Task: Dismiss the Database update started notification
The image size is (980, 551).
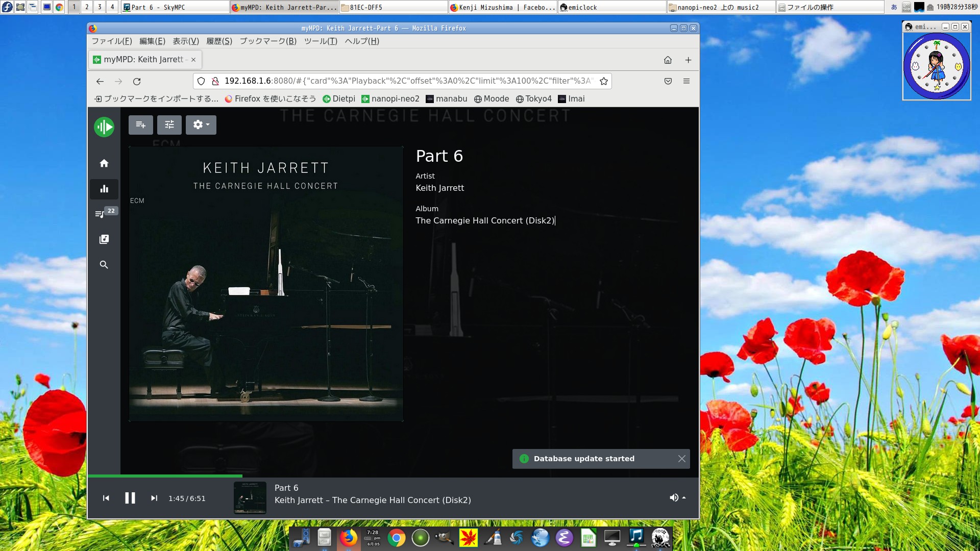Action: tap(681, 459)
